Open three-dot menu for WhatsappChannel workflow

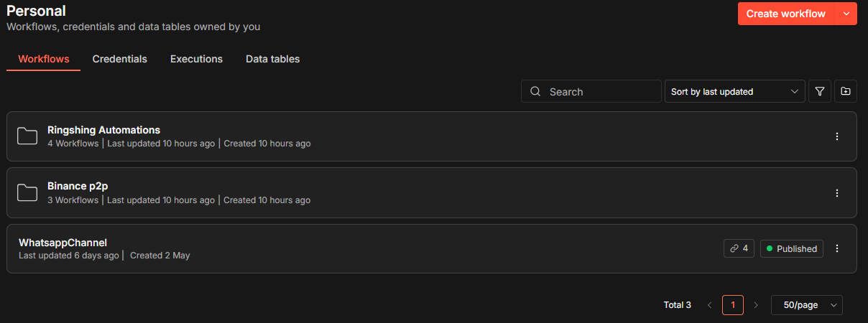836,248
